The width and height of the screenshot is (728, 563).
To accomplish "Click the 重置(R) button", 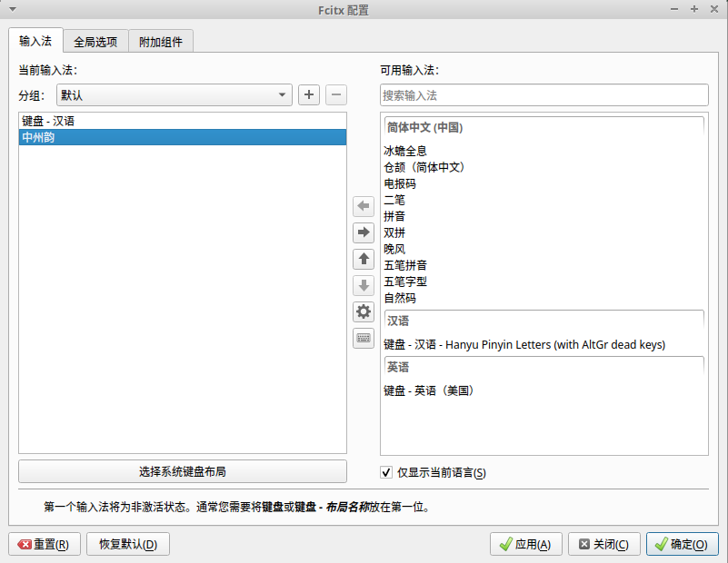I will pos(45,544).
